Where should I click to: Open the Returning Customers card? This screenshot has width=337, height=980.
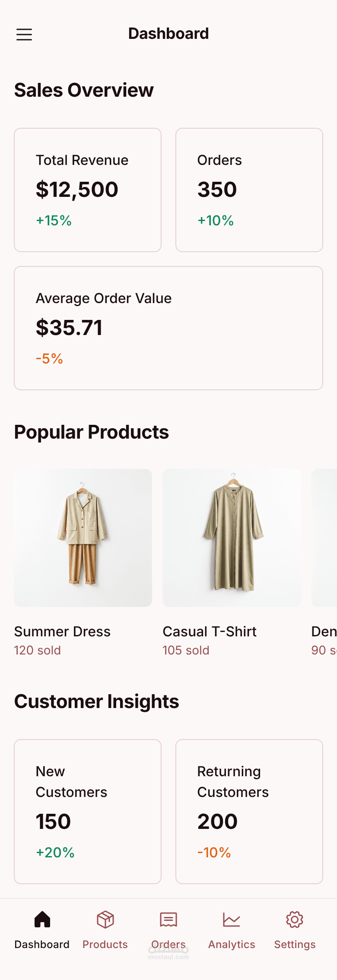point(249,812)
